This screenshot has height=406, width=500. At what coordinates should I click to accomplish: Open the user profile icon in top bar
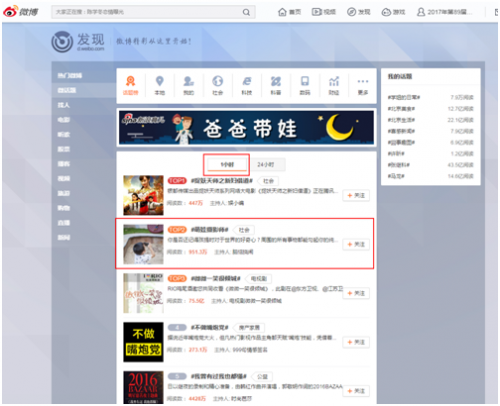[x=421, y=12]
